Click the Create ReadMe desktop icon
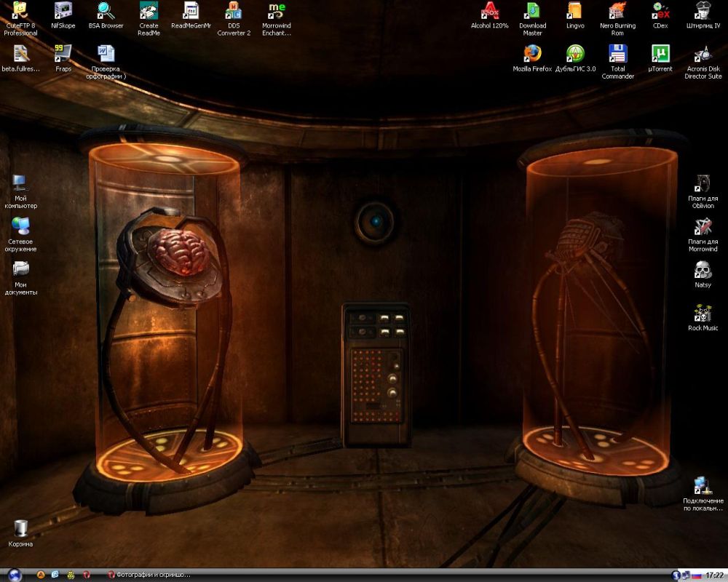Viewport: 728px width, 582px height. tap(149, 19)
